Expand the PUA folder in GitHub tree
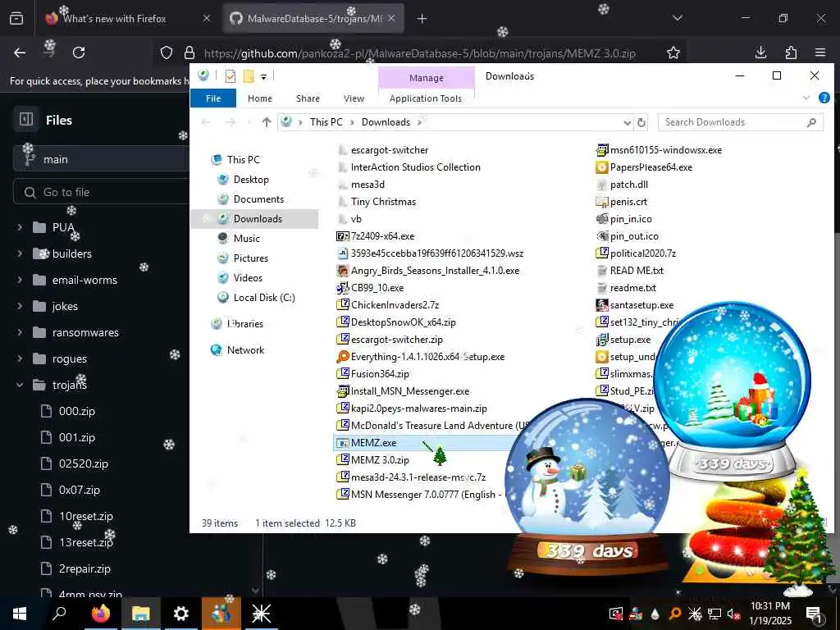Screen dimensions: 840x630 (20, 227)
